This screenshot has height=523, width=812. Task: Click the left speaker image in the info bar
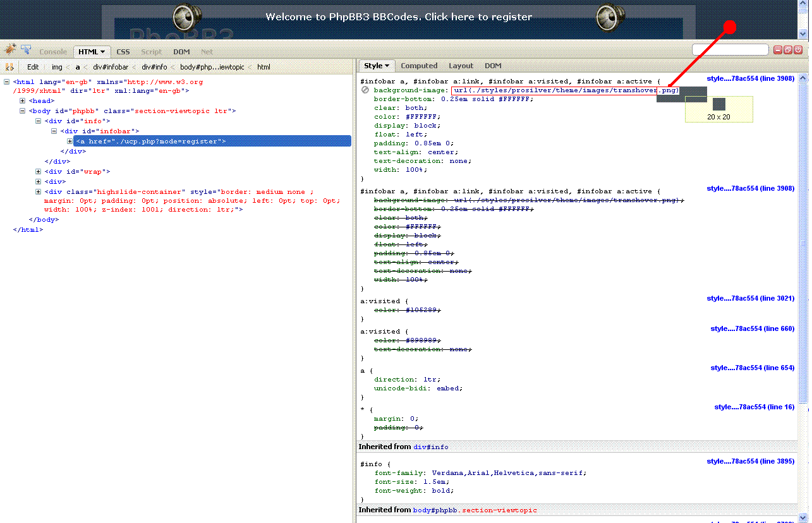[x=187, y=17]
